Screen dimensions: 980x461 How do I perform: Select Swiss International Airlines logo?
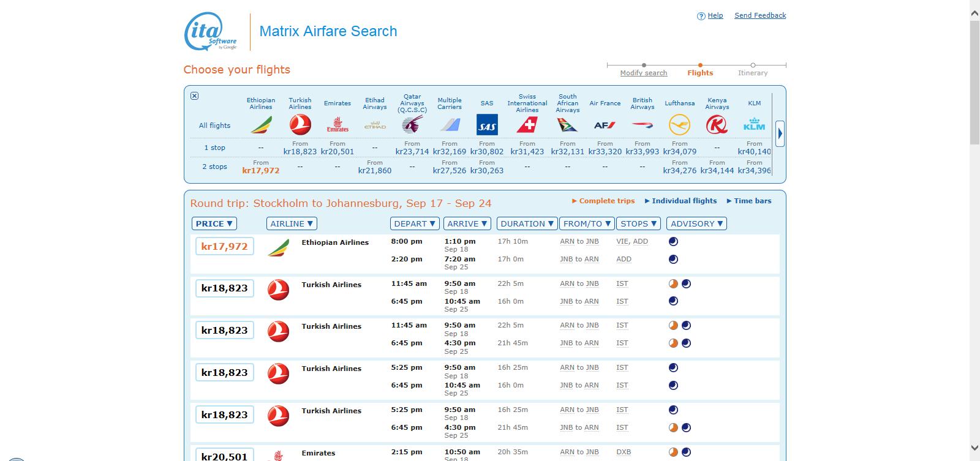pyautogui.click(x=527, y=126)
